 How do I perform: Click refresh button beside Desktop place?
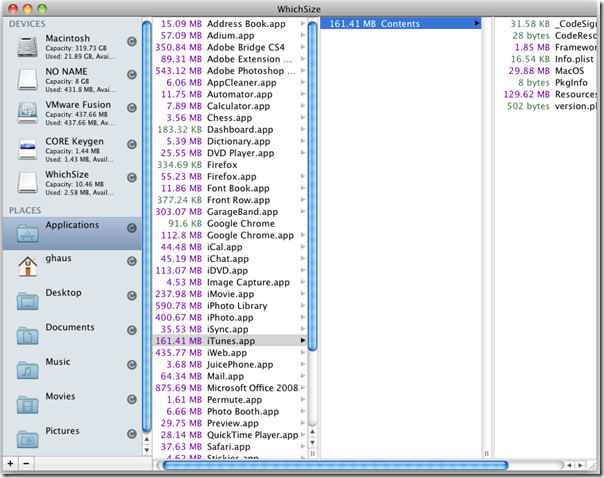coord(133,297)
